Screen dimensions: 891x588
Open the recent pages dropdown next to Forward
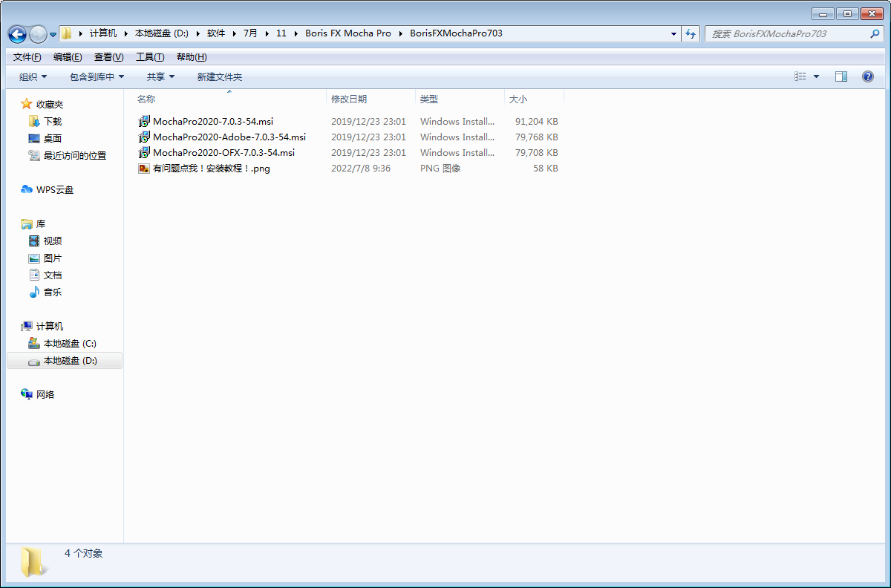click(53, 34)
